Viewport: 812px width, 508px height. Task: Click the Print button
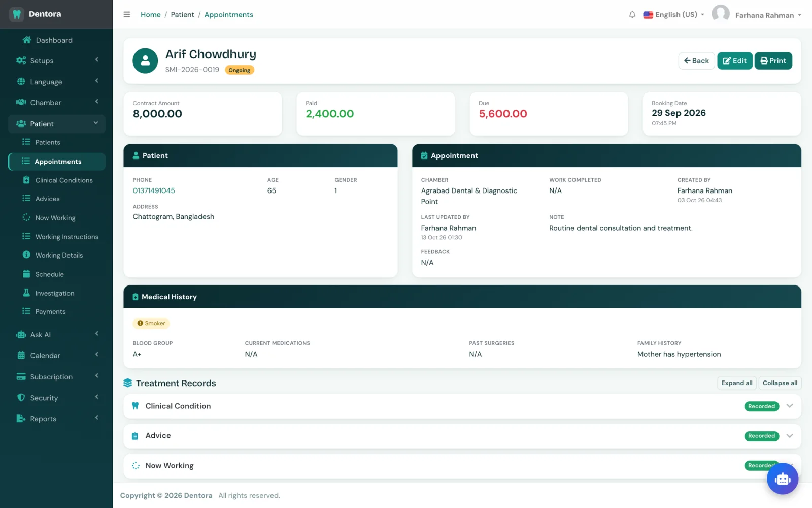773,61
